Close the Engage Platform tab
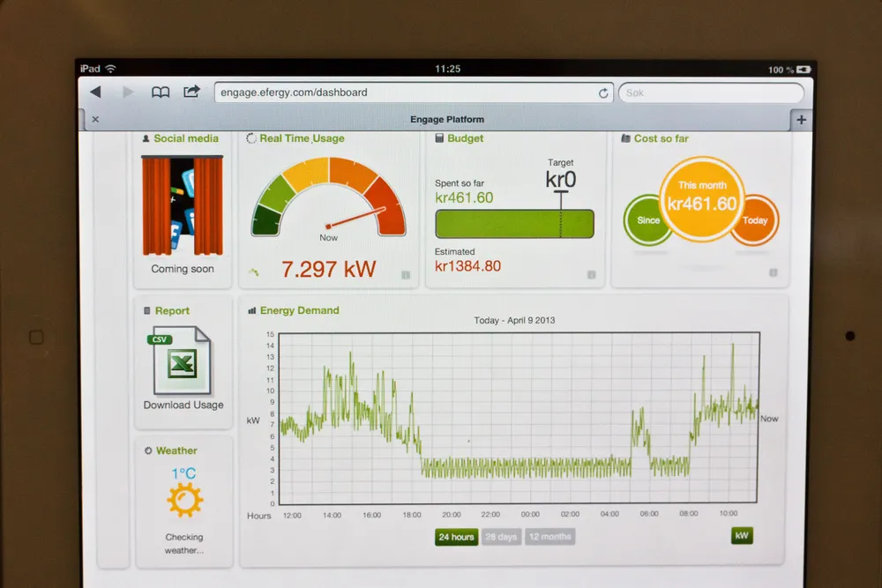882x588 pixels. coord(95,120)
